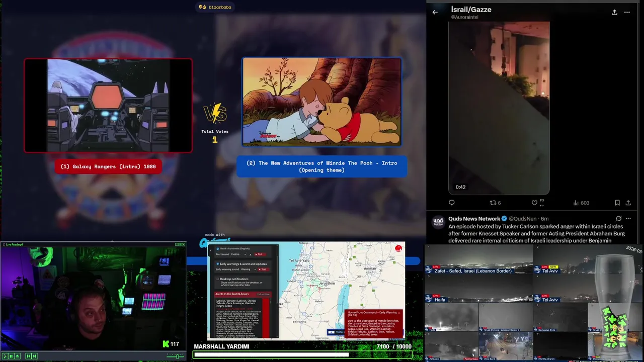Vote for New Adventures of Winnie The Pooh
Screen dimensions: 644x362
322,166
